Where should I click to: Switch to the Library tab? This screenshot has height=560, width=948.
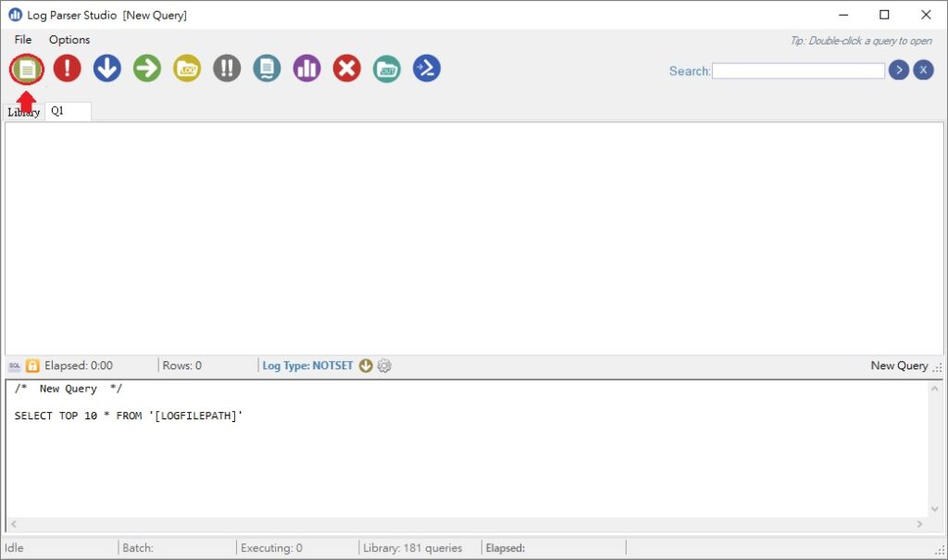pos(23,112)
